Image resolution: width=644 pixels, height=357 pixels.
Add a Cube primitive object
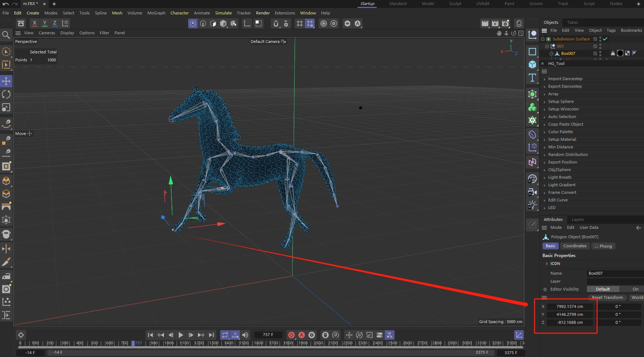(532, 65)
